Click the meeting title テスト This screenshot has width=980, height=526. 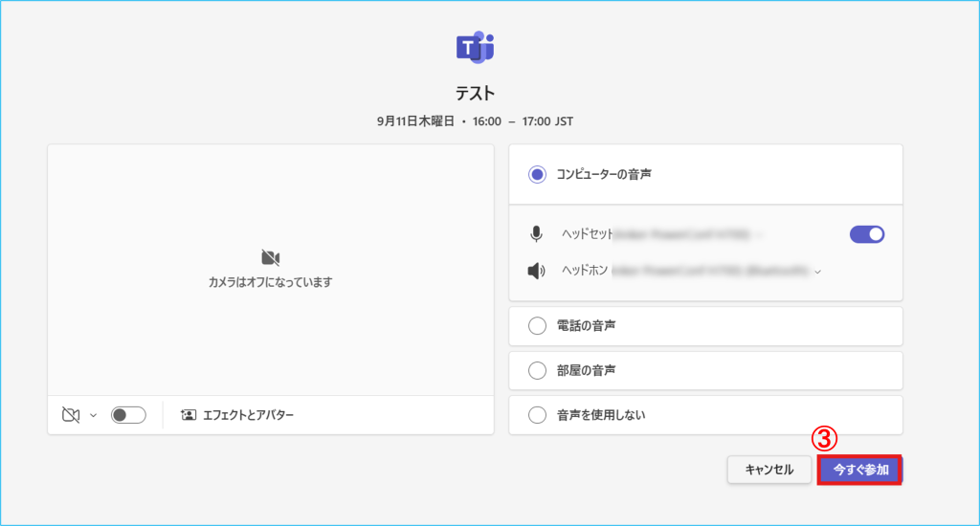click(x=475, y=94)
